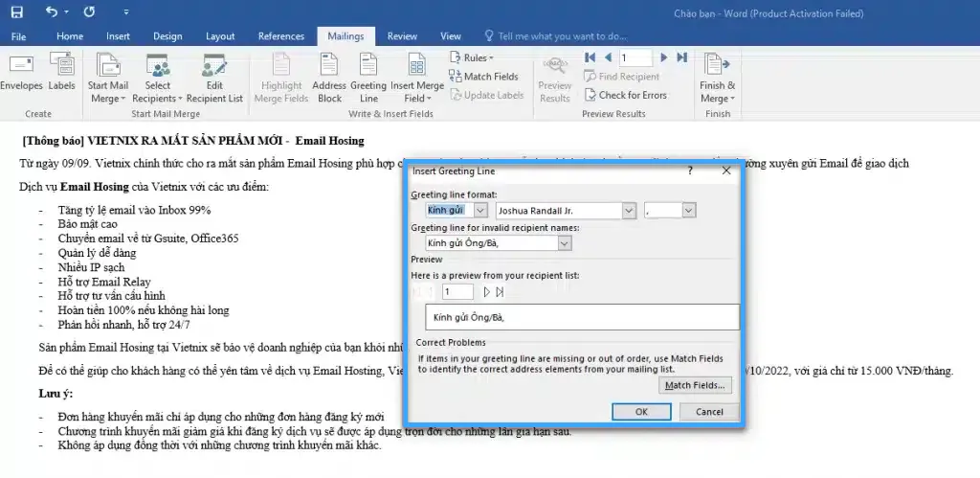Click Edit Recipient List

coord(214,79)
